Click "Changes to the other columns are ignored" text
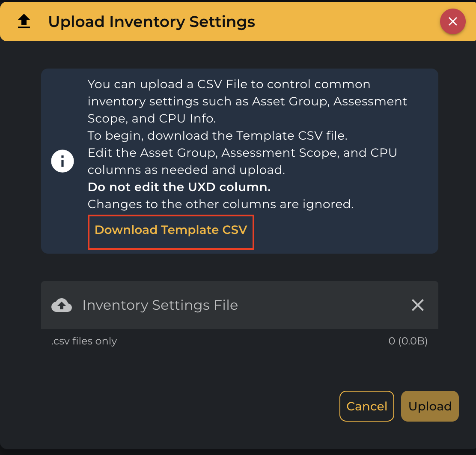Screen dimensions: 476x455 (220, 204)
